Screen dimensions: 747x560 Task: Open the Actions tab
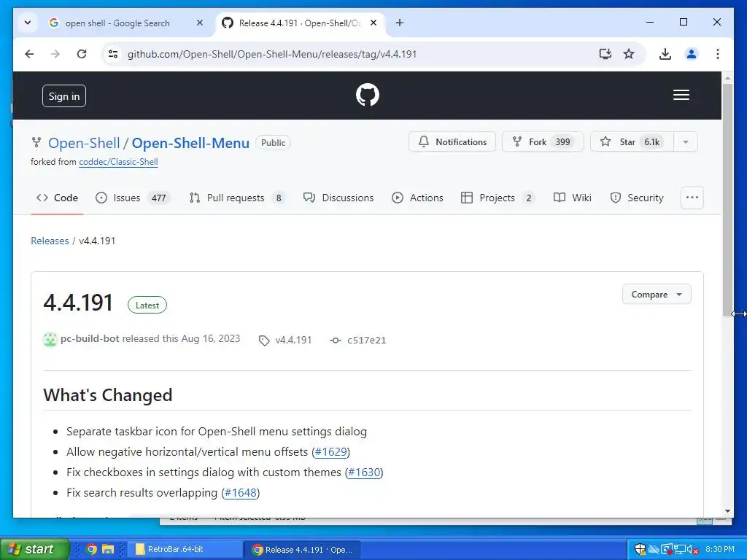(x=417, y=198)
